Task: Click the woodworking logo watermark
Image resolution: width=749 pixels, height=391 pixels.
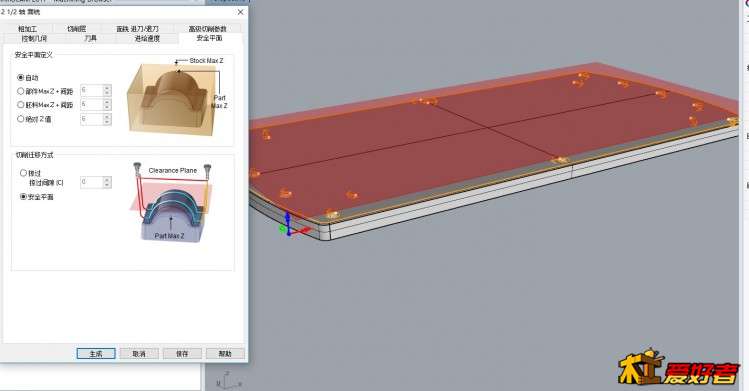Action: click(x=679, y=368)
